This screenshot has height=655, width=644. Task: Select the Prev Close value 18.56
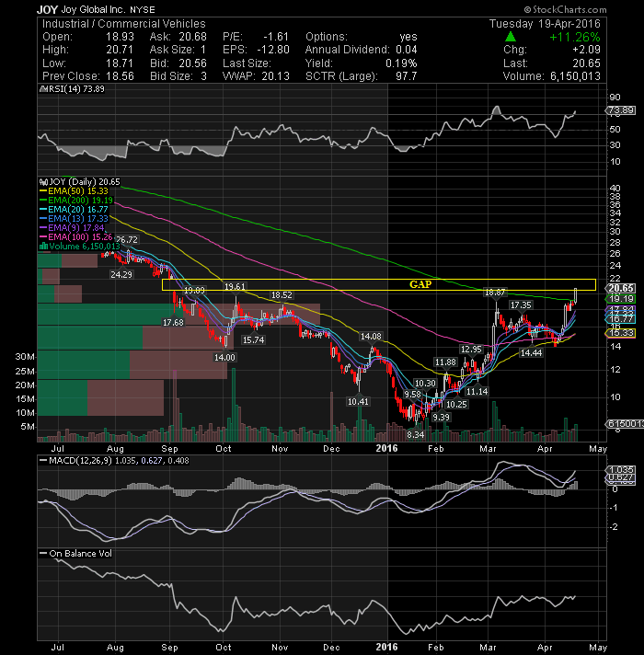(120, 76)
